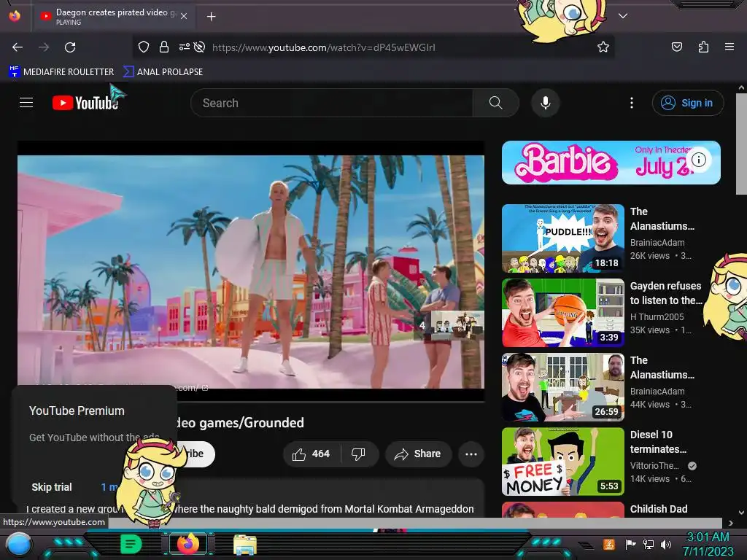
Task: Open the YouTube guide hamburger menu
Action: 26,102
